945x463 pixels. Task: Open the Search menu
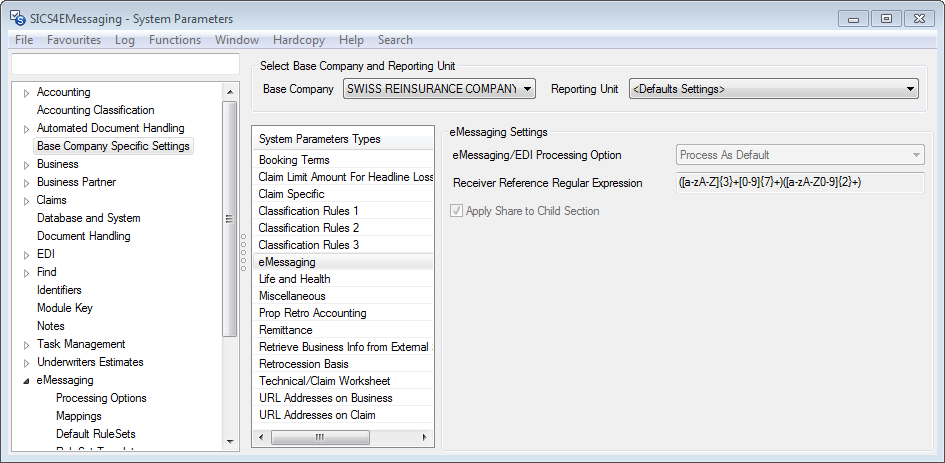tap(395, 40)
